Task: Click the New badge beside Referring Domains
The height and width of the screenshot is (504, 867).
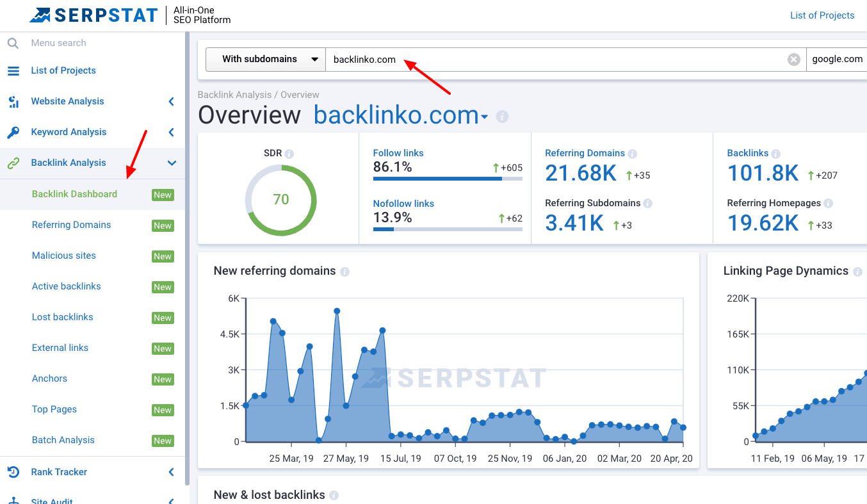Action: (163, 225)
